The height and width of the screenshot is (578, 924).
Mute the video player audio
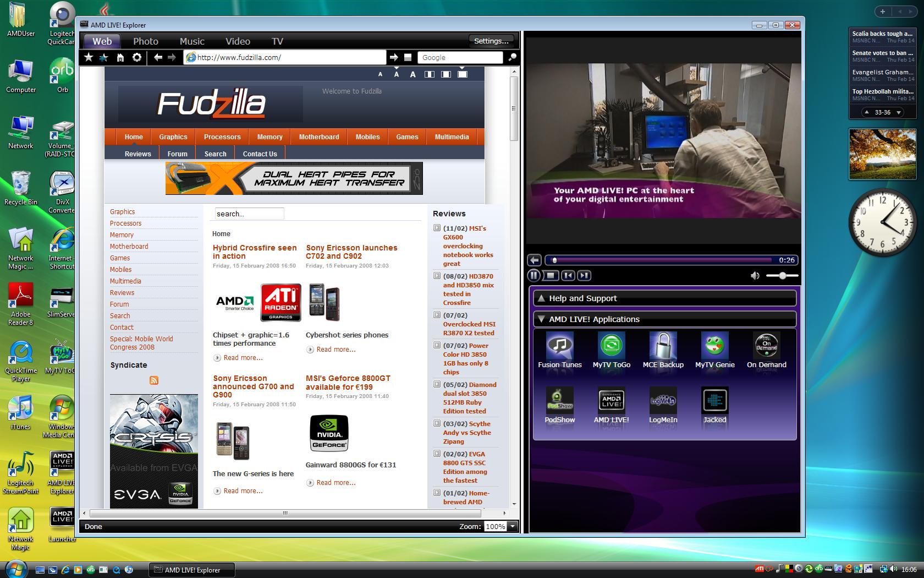(756, 276)
